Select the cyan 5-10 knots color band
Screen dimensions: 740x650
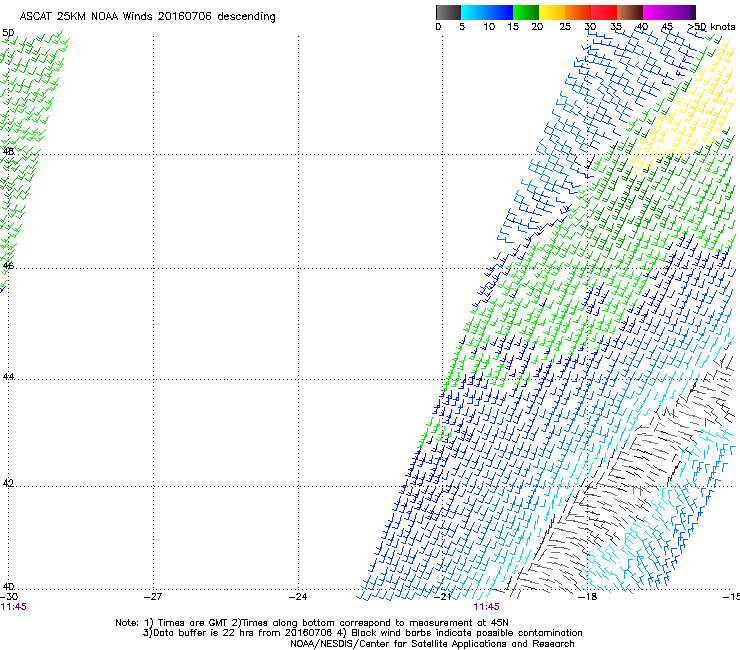474,12
